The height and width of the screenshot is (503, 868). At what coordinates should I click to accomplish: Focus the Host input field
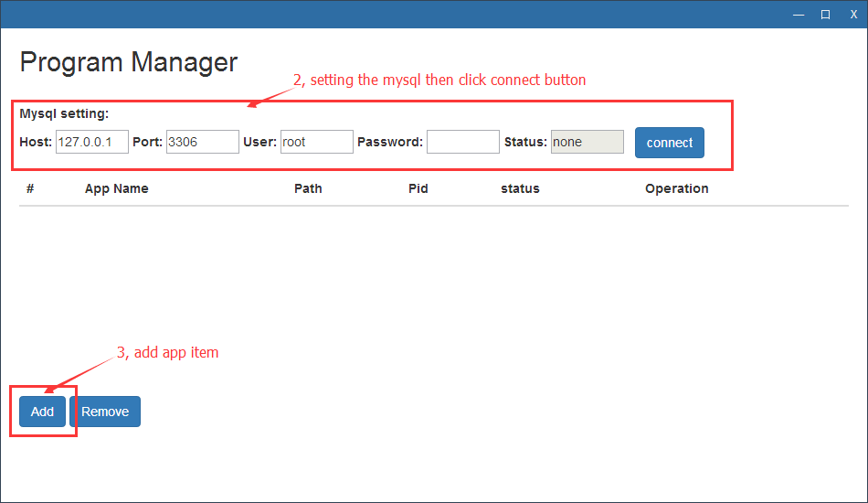(92, 142)
